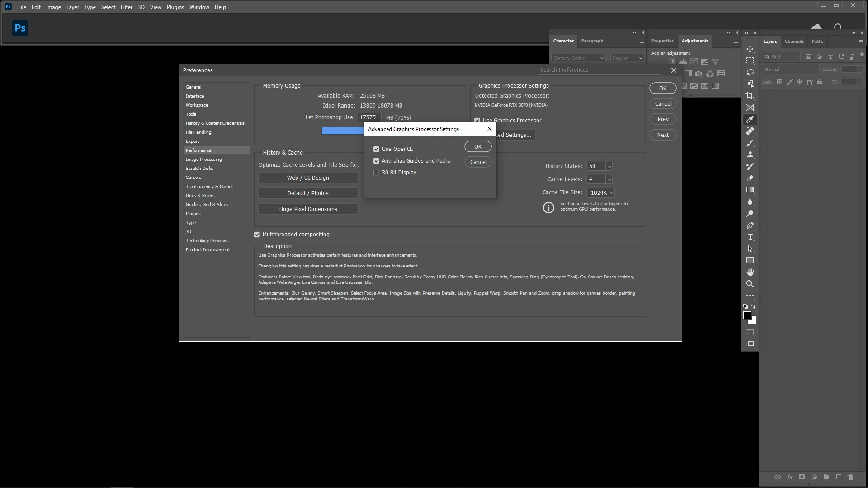Expand the Cache Levels dropdown
Image resolution: width=868 pixels, height=488 pixels.
(609, 179)
